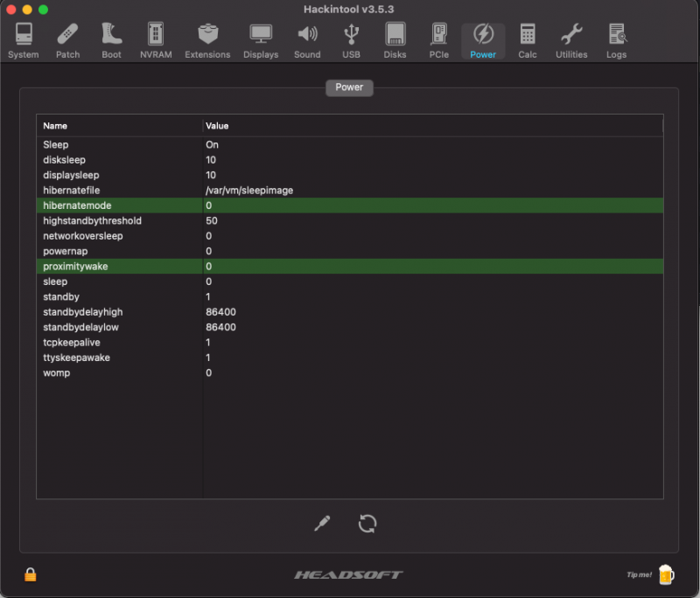The image size is (700, 598).
Task: Click the value 50 for highstandbythreshold
Action: point(212,220)
